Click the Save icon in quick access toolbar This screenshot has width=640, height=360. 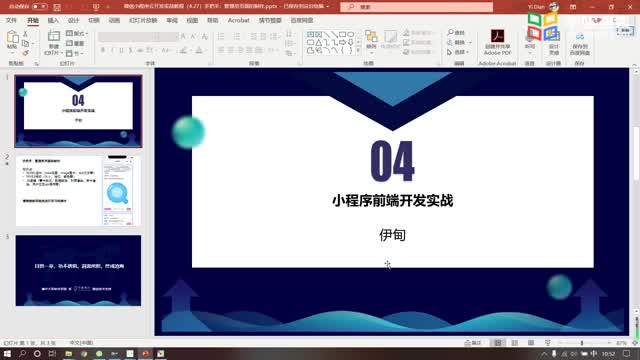57,7
